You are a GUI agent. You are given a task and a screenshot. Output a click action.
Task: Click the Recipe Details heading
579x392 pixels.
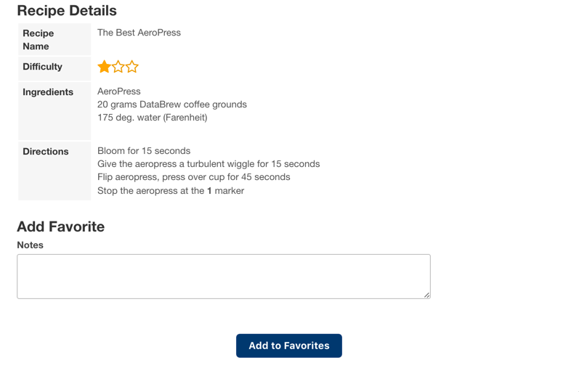(67, 11)
